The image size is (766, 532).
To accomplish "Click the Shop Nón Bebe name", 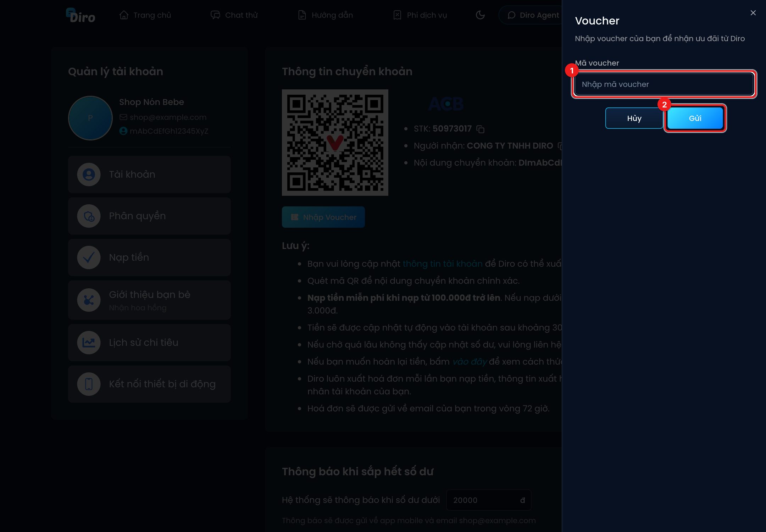I will pos(151,102).
